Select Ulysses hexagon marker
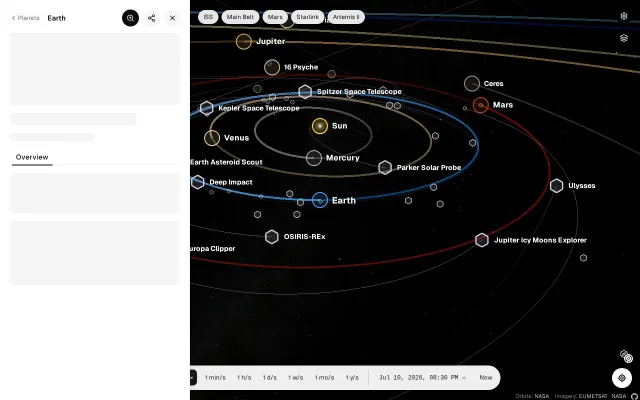Viewport: 640px width, 400px height. pos(556,186)
